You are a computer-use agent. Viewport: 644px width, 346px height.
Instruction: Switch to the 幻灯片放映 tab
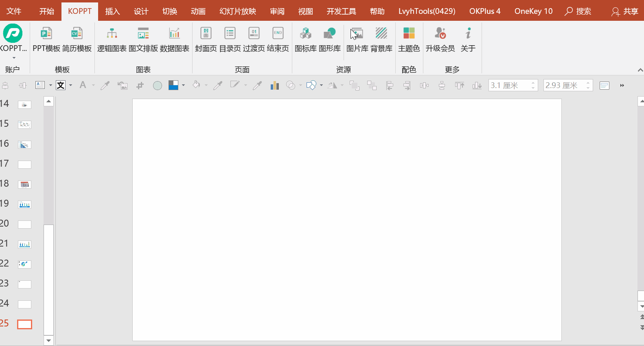pyautogui.click(x=238, y=11)
